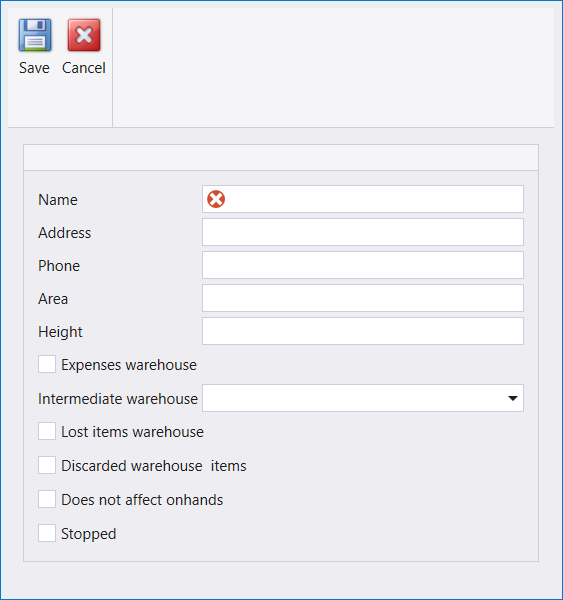Open the Intermediate warehouse dropdown arrow
The width and height of the screenshot is (563, 600).
click(x=513, y=398)
